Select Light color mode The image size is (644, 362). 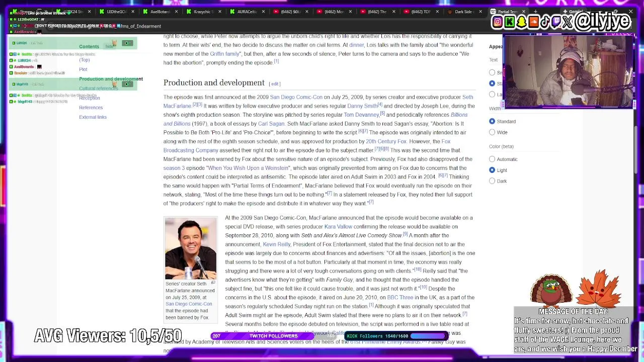click(492, 170)
